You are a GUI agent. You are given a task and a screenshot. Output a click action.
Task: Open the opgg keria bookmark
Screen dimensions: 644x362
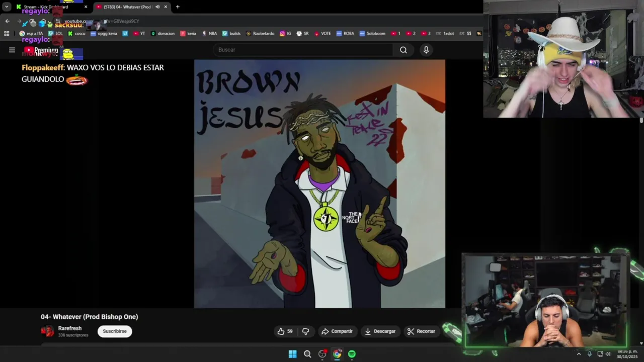point(104,34)
